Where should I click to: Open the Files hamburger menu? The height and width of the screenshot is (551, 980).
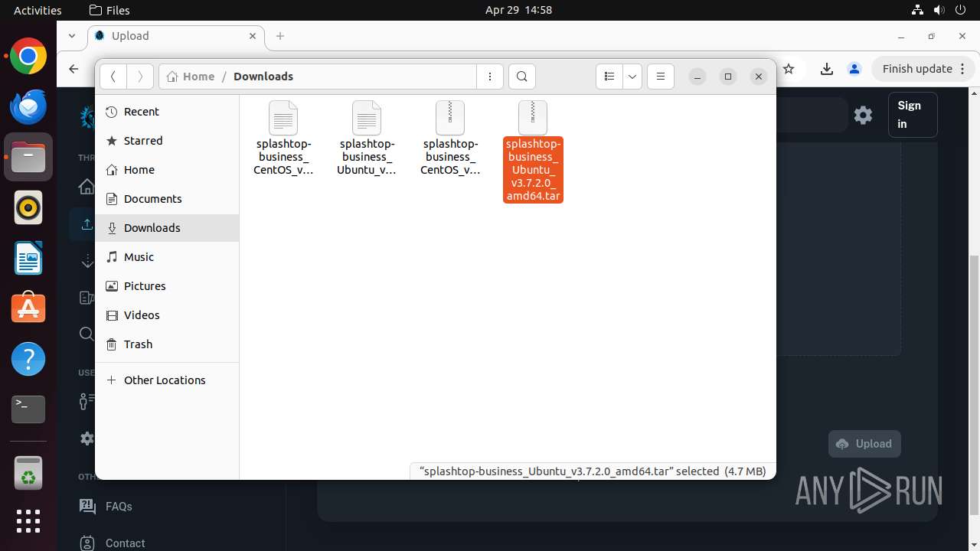[661, 77]
